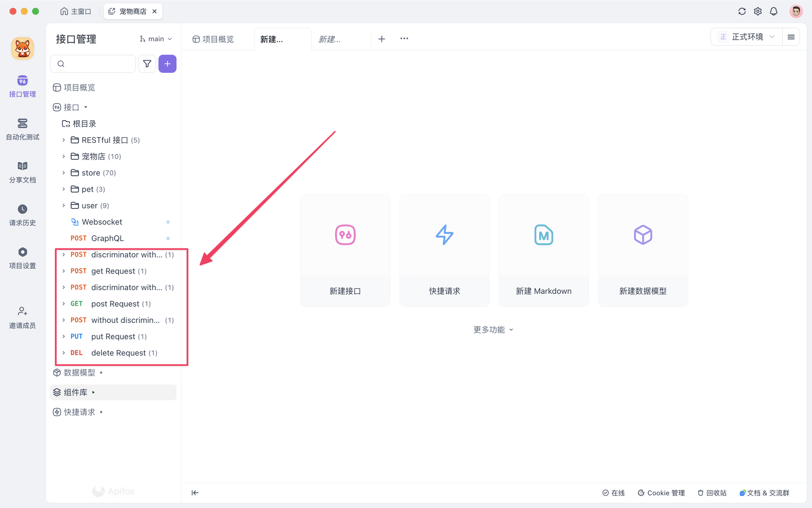812x508 pixels.
Task: Open 请求历史 clock icon
Action: pos(22,209)
